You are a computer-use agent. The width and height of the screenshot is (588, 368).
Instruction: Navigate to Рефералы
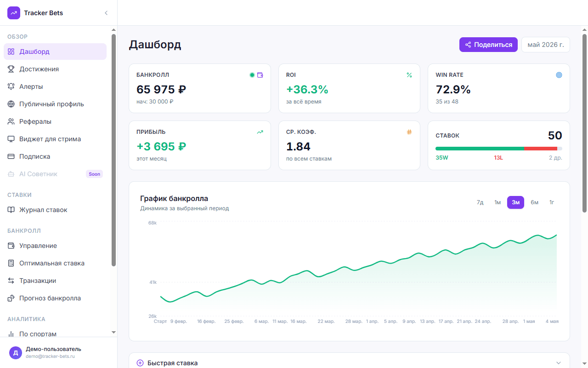[55, 121]
